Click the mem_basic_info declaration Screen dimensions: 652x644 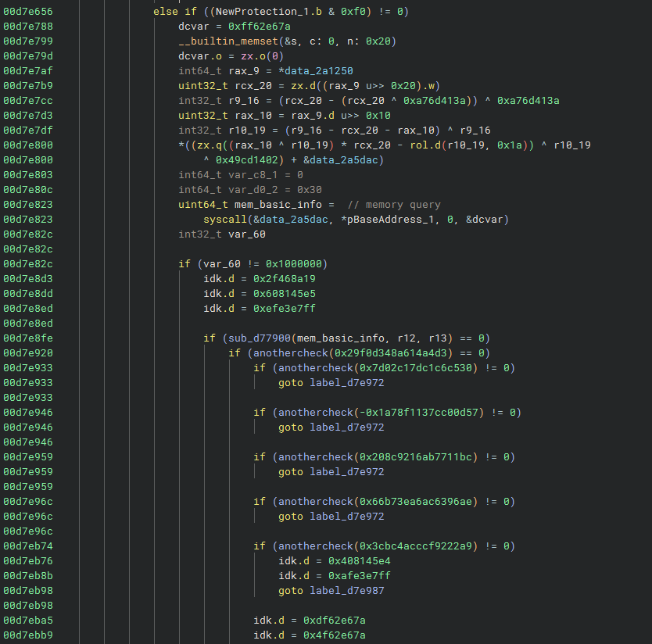[278, 205]
